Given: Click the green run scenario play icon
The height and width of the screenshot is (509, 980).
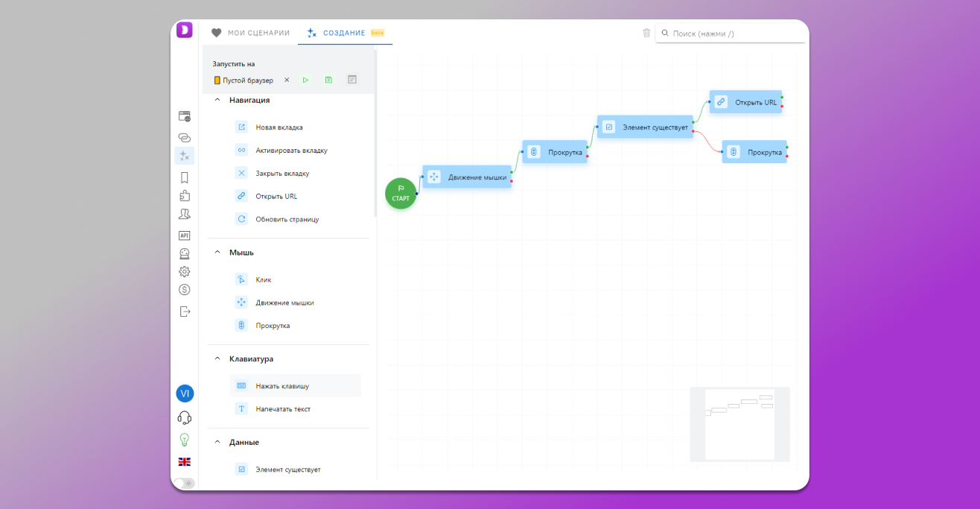Looking at the screenshot, I should pos(305,80).
